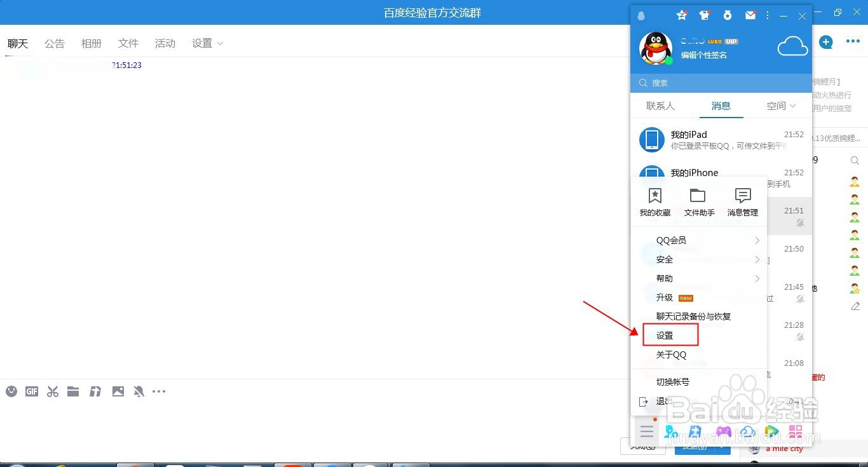Open the cloud app icon in QQ bottom bar
Image resolution: width=868 pixels, height=467 pixels.
[747, 433]
